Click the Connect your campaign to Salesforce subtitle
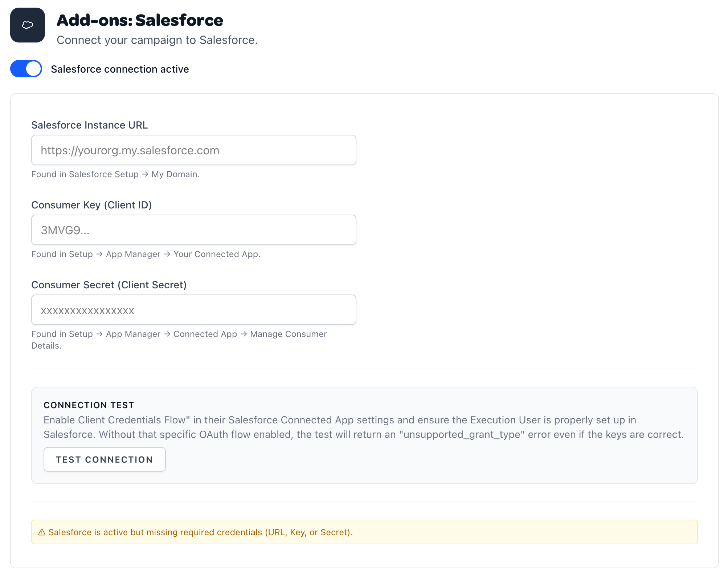 [157, 40]
